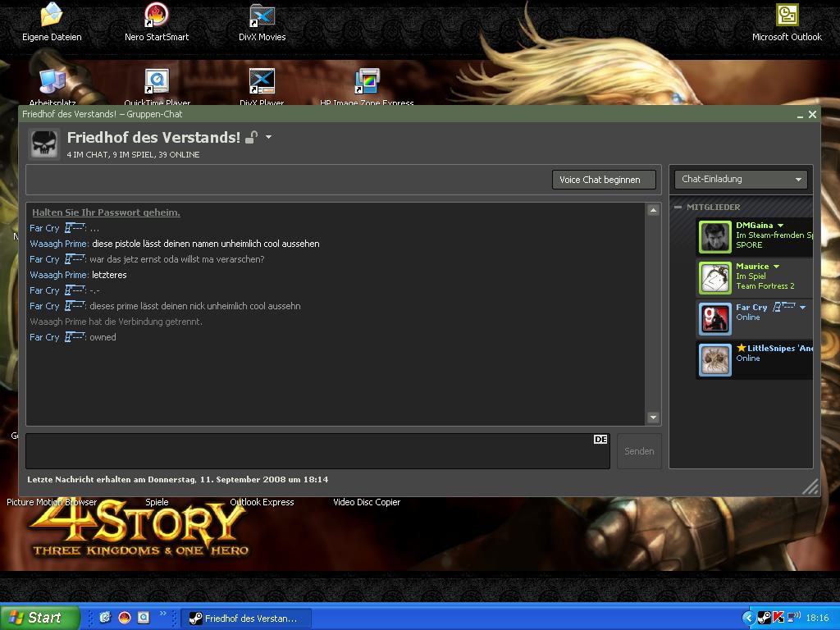Image resolution: width=840 pixels, height=630 pixels.
Task: Collapse the Mitglieder members section
Action: tap(678, 208)
